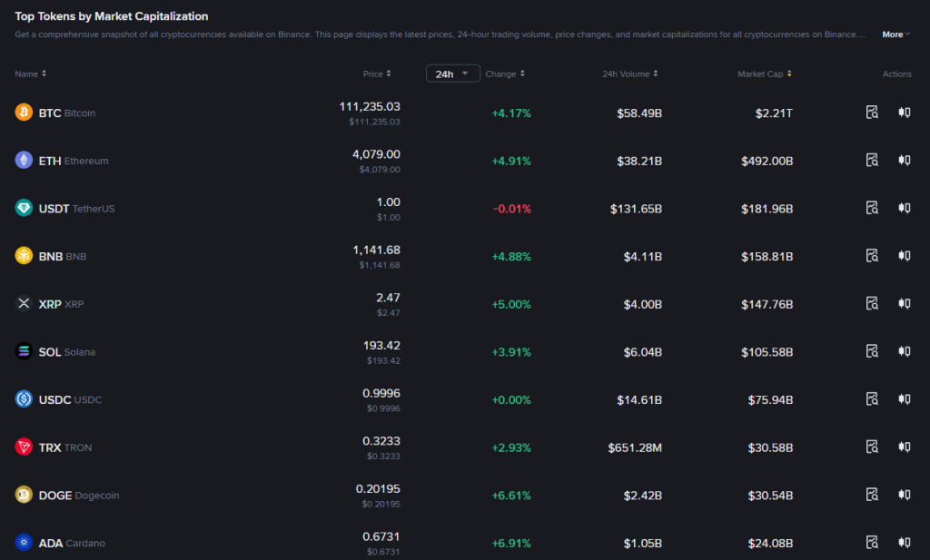Image resolution: width=930 pixels, height=560 pixels.
Task: Click the Cardano coin logo
Action: 24,542
